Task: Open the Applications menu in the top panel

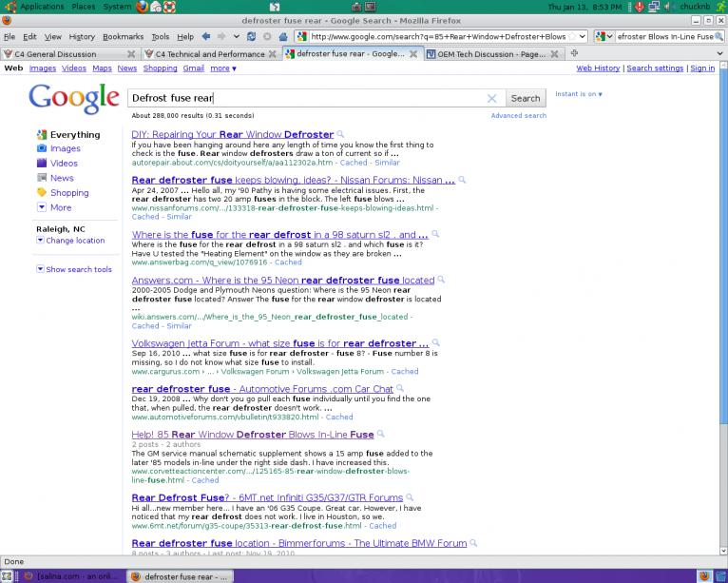Action: (42, 7)
